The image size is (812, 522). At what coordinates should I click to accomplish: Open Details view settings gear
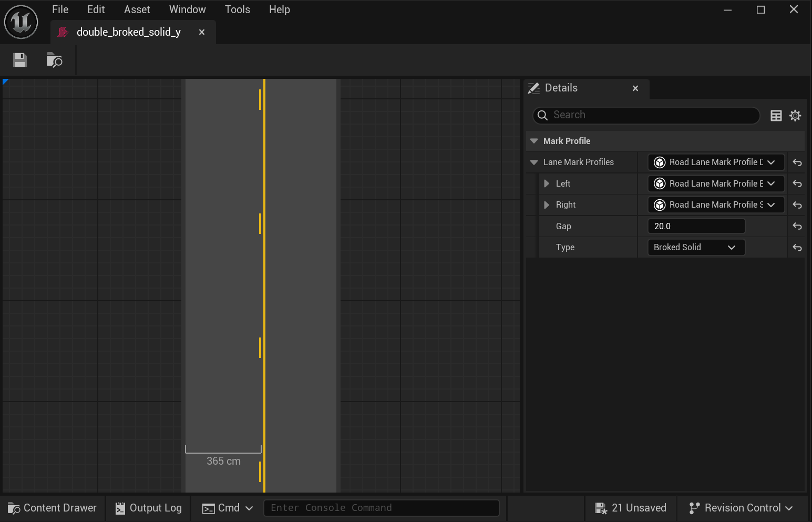(x=795, y=116)
